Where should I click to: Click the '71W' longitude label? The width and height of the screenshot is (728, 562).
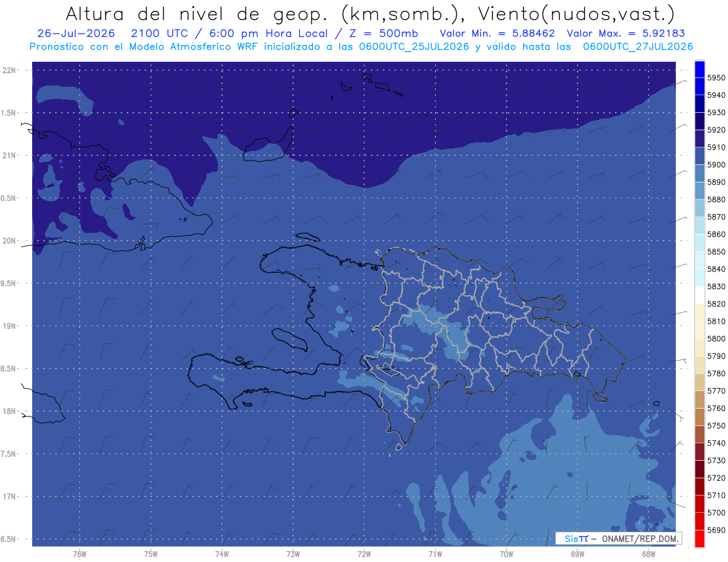(435, 554)
